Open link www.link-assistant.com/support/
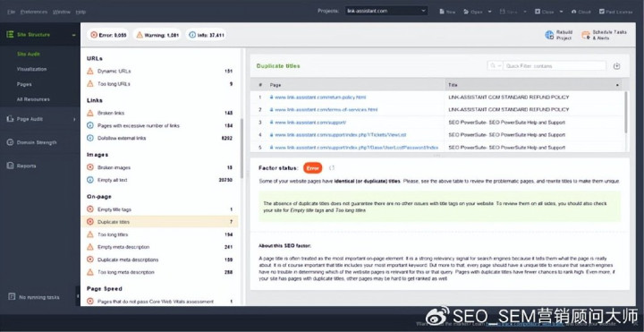 click(310, 123)
